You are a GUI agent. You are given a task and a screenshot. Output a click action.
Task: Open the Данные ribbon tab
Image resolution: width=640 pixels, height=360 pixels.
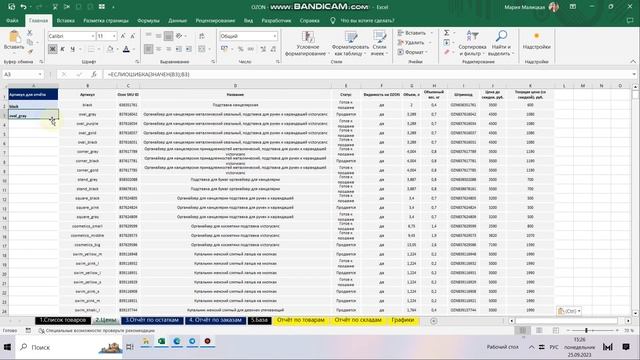pos(178,20)
